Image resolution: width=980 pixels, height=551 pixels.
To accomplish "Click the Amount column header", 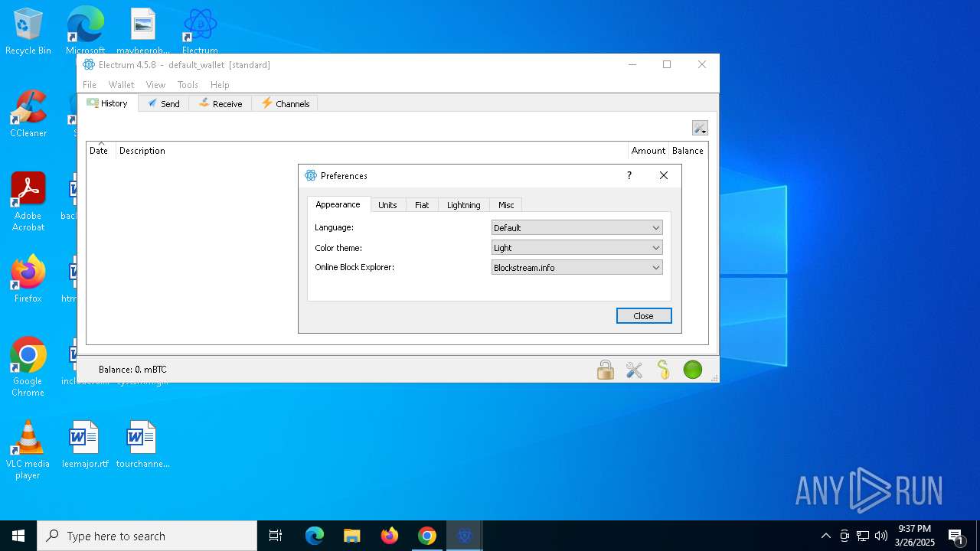I will (648, 150).
